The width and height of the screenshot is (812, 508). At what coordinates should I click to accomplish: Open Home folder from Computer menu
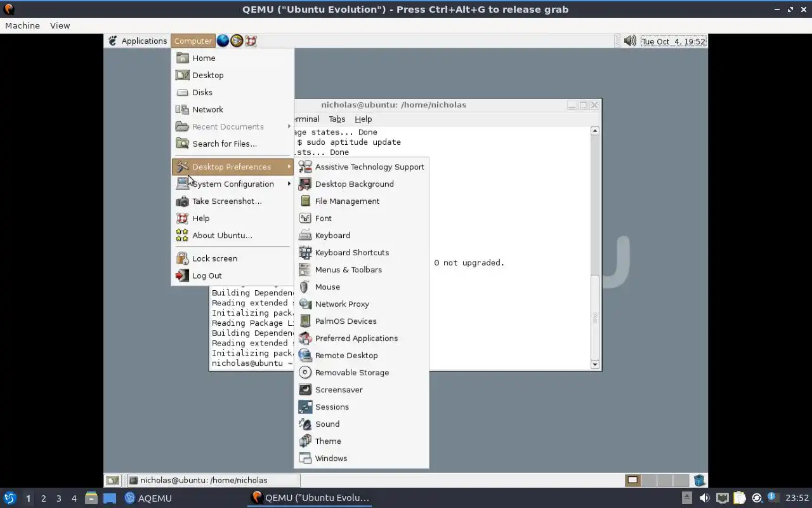[233, 58]
